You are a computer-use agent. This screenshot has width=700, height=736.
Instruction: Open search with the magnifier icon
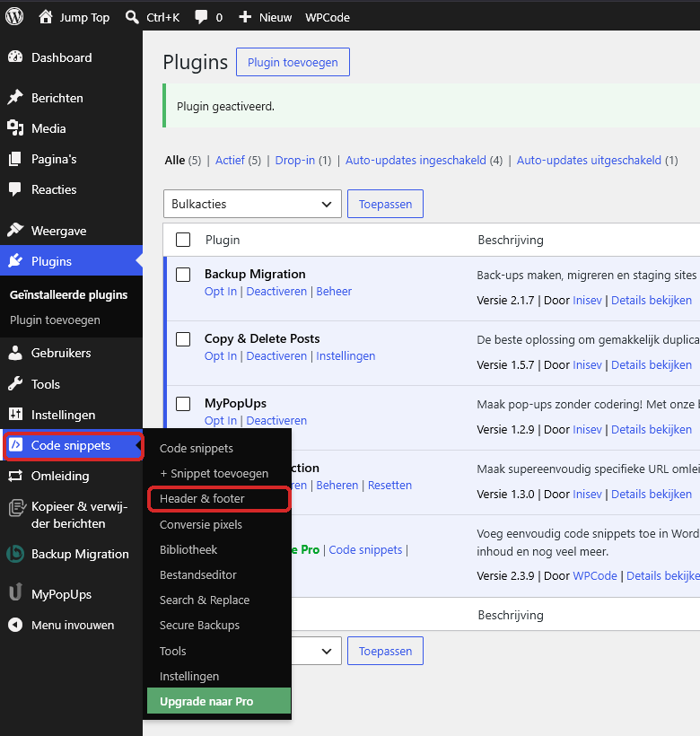132,17
